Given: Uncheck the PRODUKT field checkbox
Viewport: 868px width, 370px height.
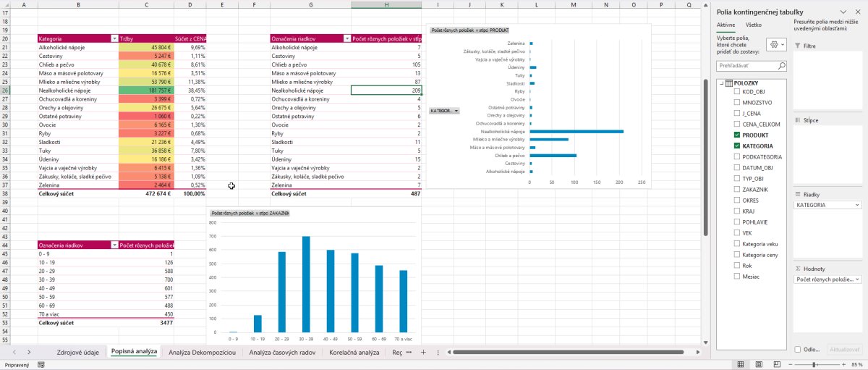Looking at the screenshot, I should click(736, 135).
